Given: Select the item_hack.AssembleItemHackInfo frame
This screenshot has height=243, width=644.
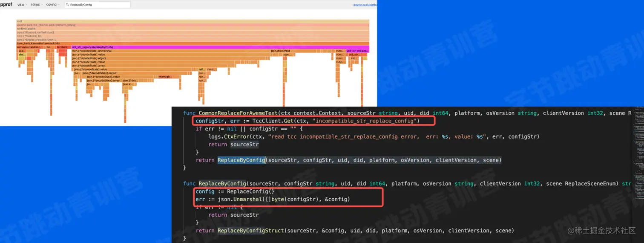Looking at the screenshot, I should 193,43.
